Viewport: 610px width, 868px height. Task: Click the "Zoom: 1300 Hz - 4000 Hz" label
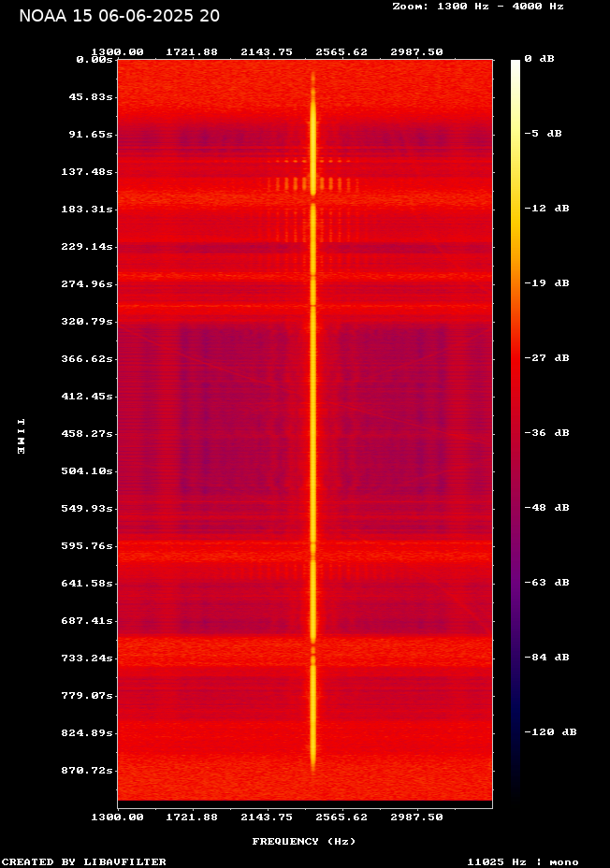click(x=478, y=7)
